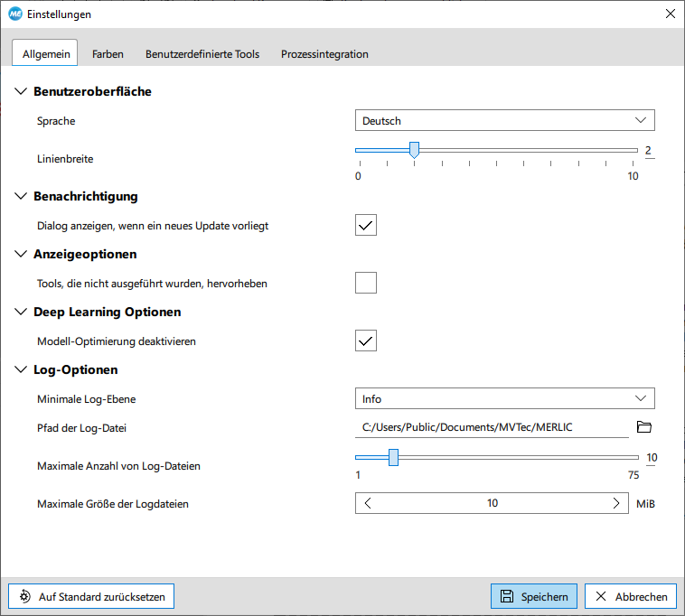Click the Speichern button
Viewport: 685px width, 616px height.
click(x=534, y=596)
